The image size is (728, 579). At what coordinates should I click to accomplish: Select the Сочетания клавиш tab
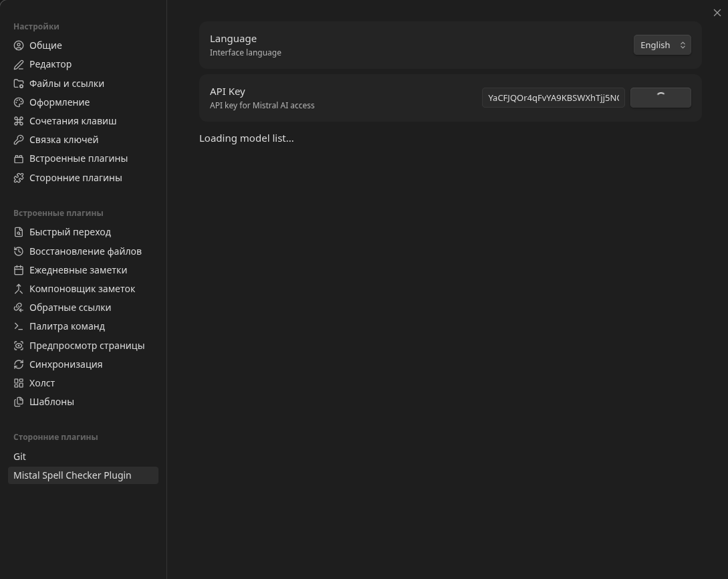[83, 121]
